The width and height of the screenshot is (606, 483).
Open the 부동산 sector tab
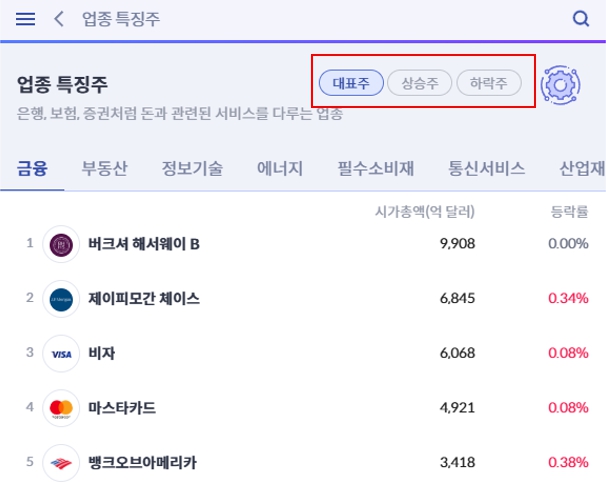[104, 168]
